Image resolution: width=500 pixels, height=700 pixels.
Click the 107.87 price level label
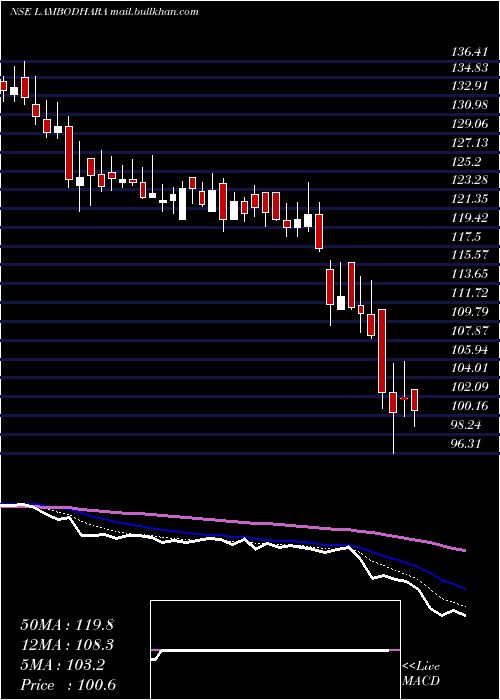[471, 330]
